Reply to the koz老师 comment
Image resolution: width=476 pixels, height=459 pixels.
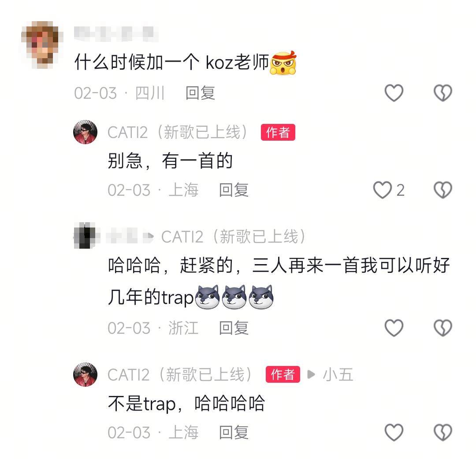coord(200,93)
